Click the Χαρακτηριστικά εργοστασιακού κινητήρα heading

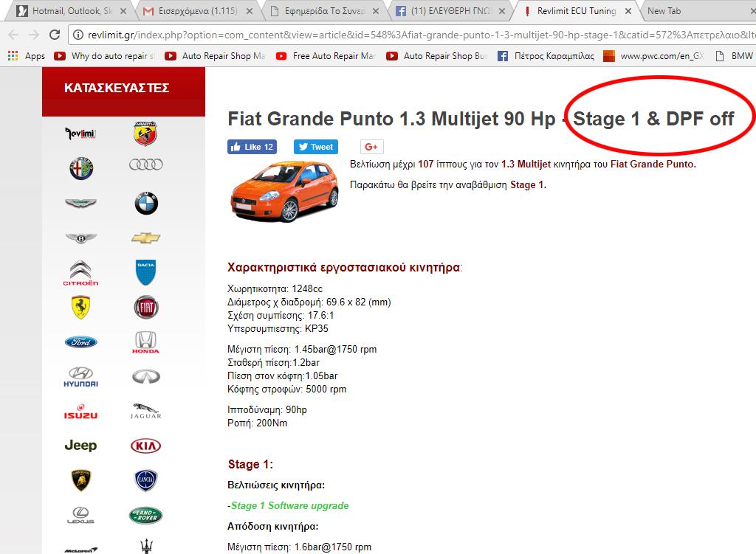[345, 267]
